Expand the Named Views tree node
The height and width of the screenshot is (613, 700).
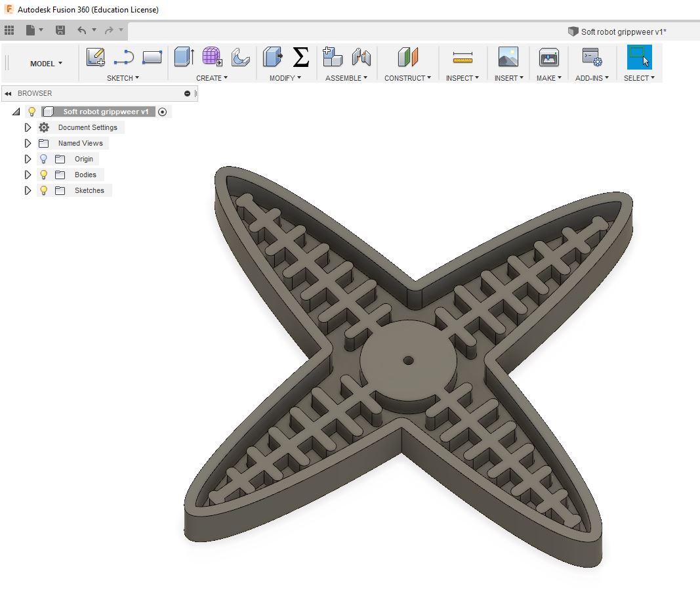(28, 143)
